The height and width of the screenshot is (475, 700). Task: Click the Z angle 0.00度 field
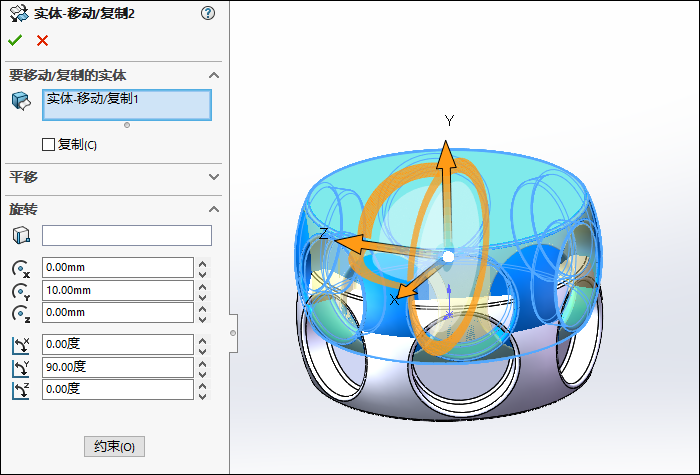tap(118, 389)
